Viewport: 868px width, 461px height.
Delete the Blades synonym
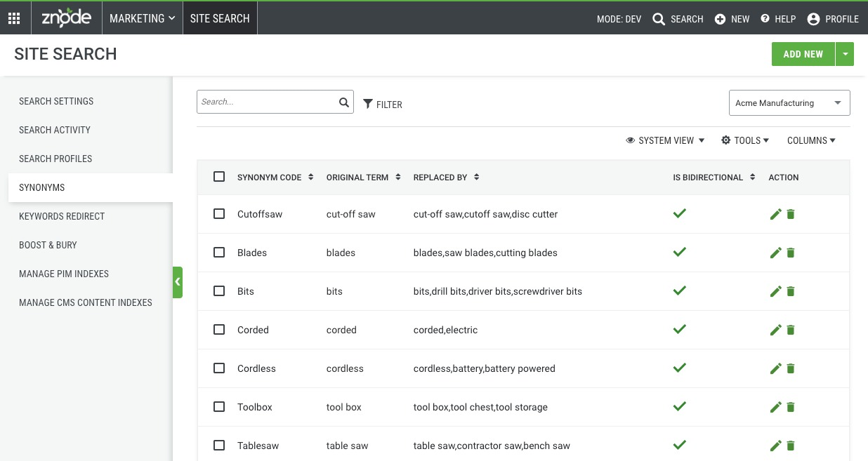coord(791,253)
